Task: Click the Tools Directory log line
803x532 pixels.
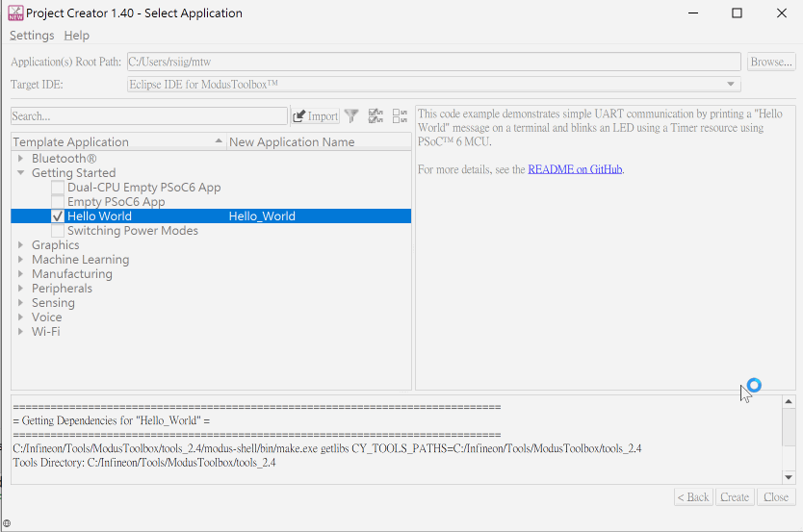Action: (x=144, y=463)
